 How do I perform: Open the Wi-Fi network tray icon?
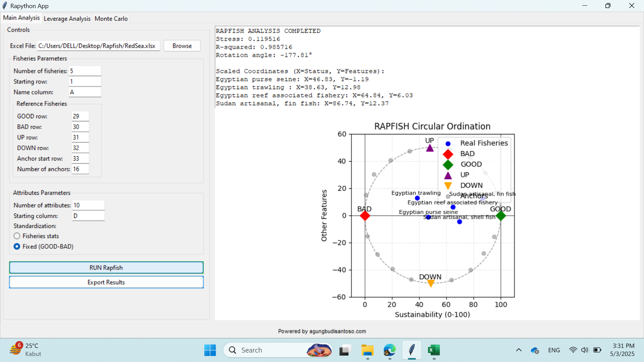click(x=573, y=350)
